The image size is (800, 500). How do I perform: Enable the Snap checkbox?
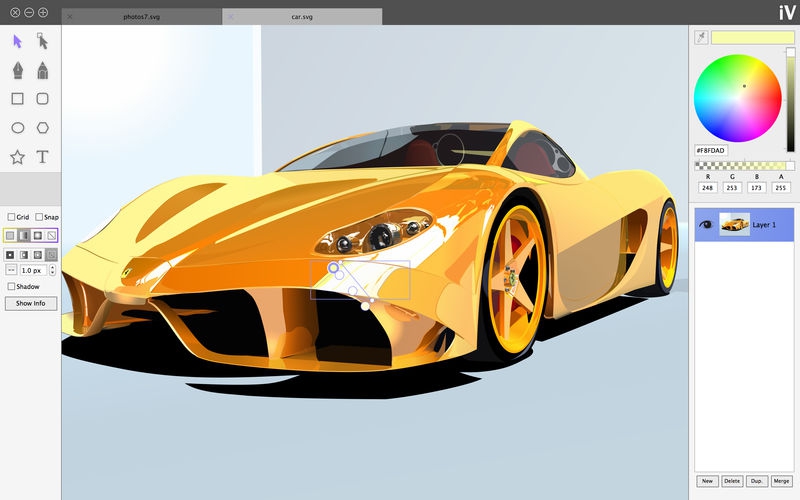[x=39, y=217]
